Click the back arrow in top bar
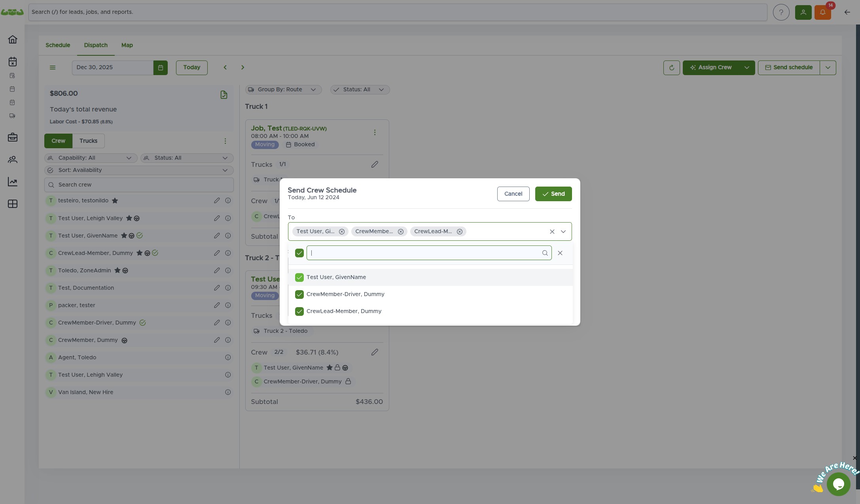The height and width of the screenshot is (504, 860). tap(847, 12)
